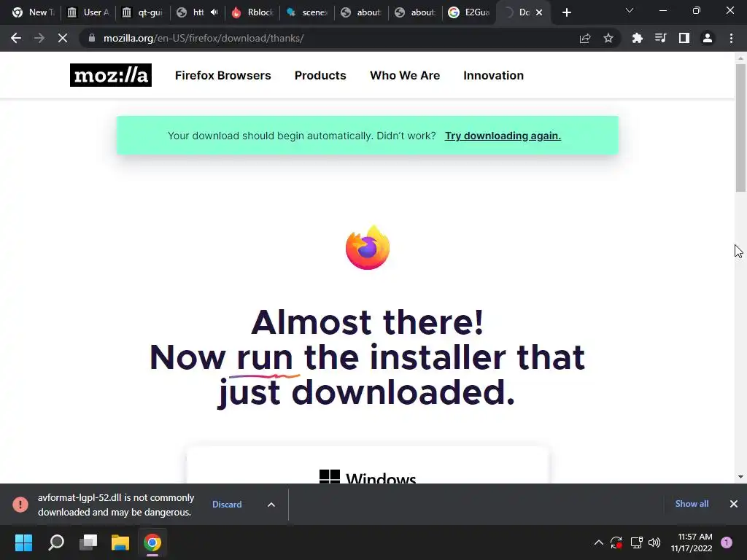747x560 pixels.
Task: Open the Innovation menu
Action: click(494, 75)
